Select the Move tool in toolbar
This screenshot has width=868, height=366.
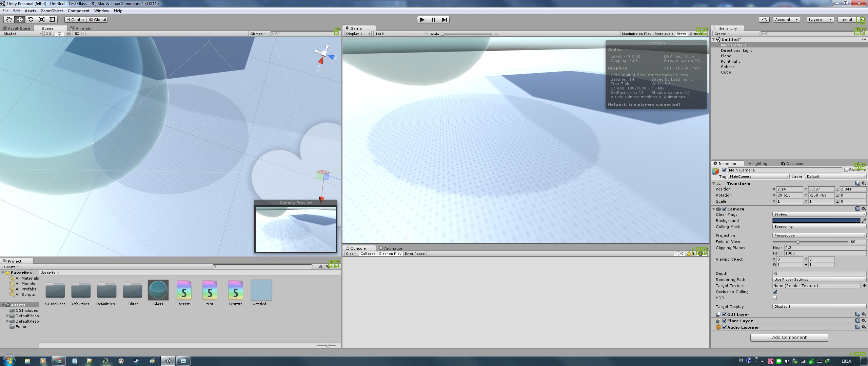(x=20, y=20)
